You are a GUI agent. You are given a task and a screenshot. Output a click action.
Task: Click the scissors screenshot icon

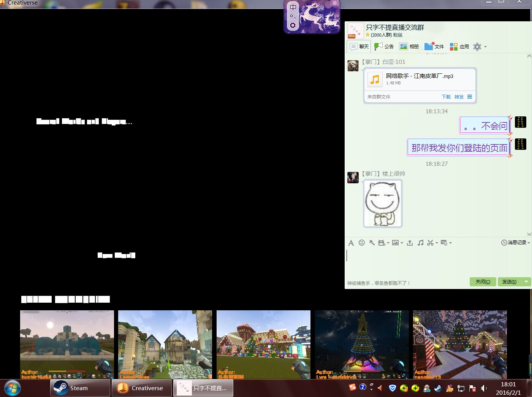[430, 243]
